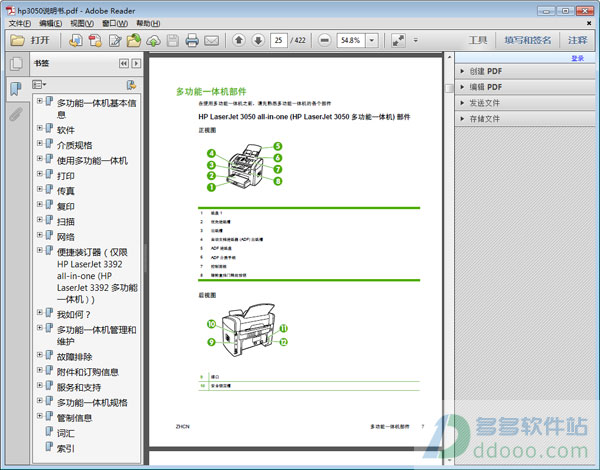This screenshot has height=470, width=600.
Task: Open the zoom percentage dropdown arrow
Action: click(372, 40)
